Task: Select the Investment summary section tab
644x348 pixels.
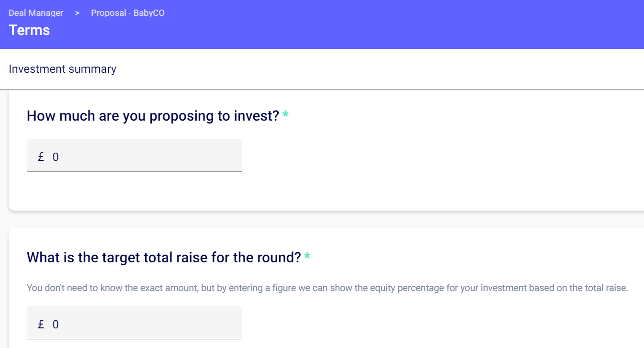Action: click(62, 69)
